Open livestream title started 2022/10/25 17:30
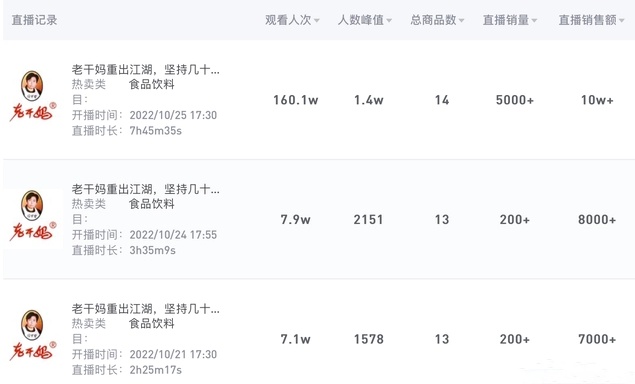Screen dimensions: 635x384 (146, 70)
